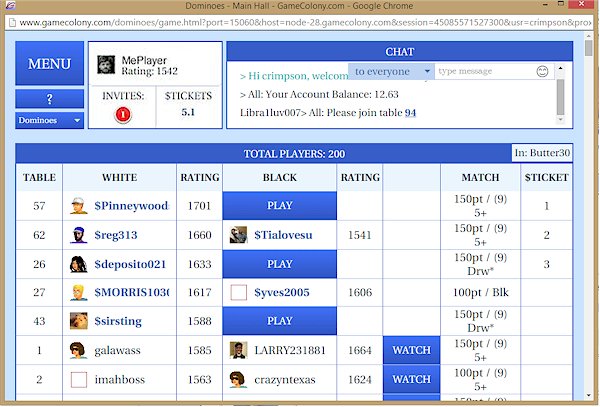The width and height of the screenshot is (600, 407).
Task: Select the TOTAL PLAYERS: 200 header
Action: pyautogui.click(x=294, y=154)
